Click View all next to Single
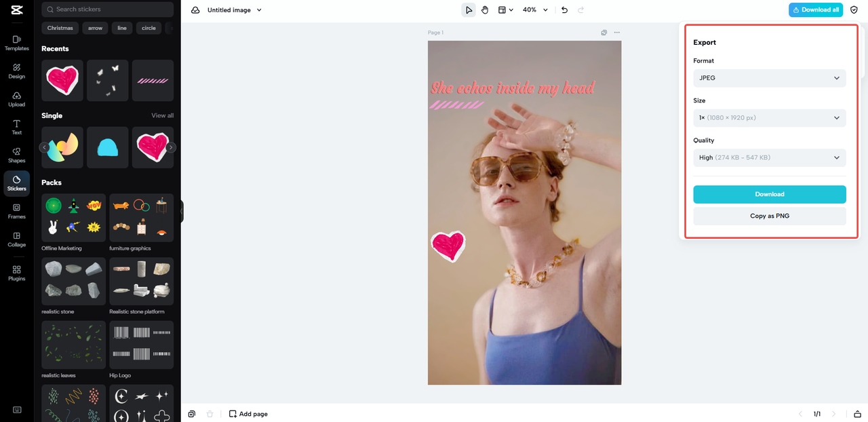Viewport: 868px width, 422px height. [x=163, y=115]
